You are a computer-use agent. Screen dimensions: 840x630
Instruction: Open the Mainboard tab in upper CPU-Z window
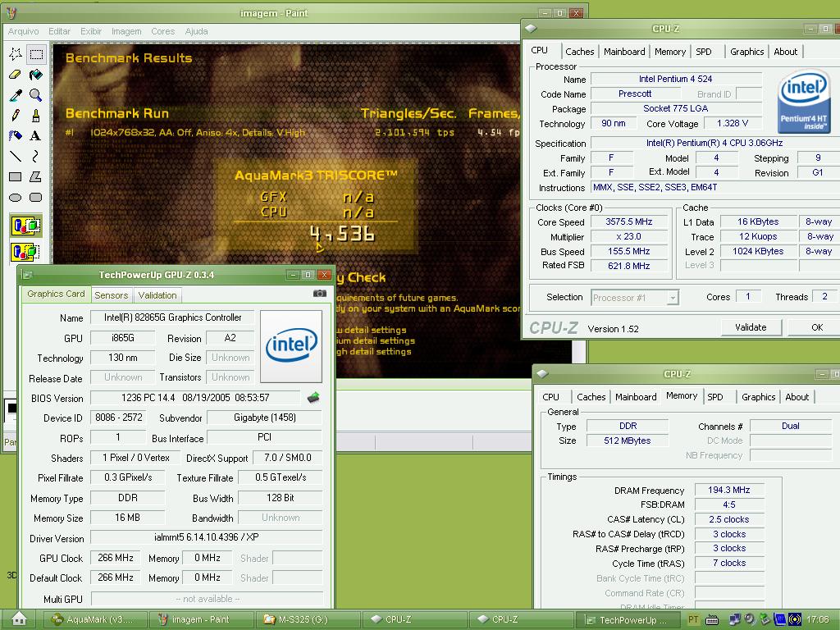point(624,52)
